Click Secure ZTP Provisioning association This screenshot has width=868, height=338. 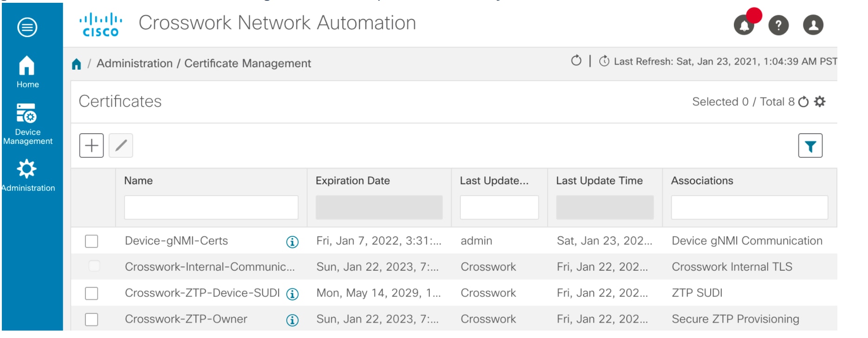(x=736, y=319)
